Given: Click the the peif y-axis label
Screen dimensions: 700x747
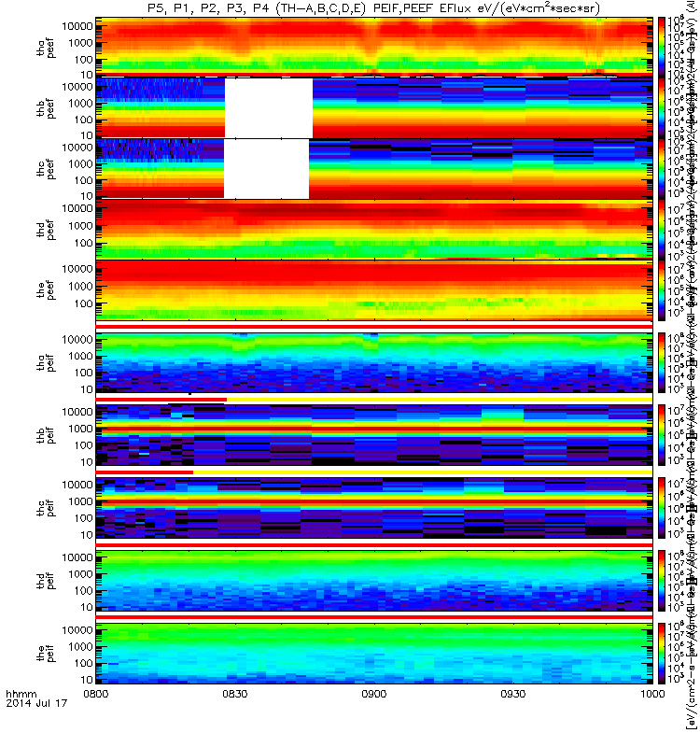Looking at the screenshot, I should (46, 653).
